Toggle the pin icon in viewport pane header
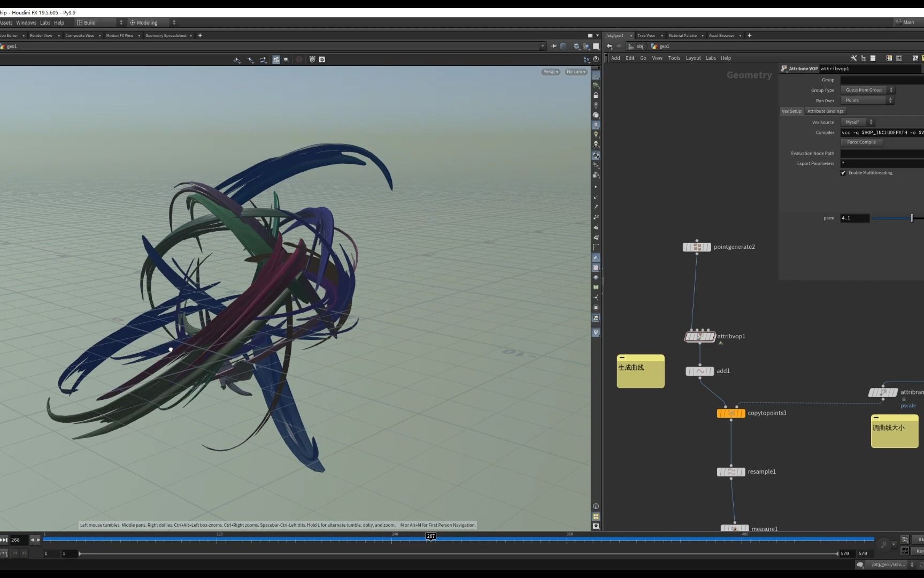The height and width of the screenshot is (578, 924). [x=553, y=47]
